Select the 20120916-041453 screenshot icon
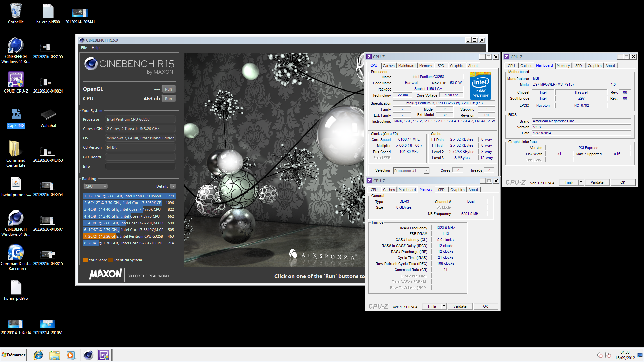The height and width of the screenshot is (362, 644). 48,151
